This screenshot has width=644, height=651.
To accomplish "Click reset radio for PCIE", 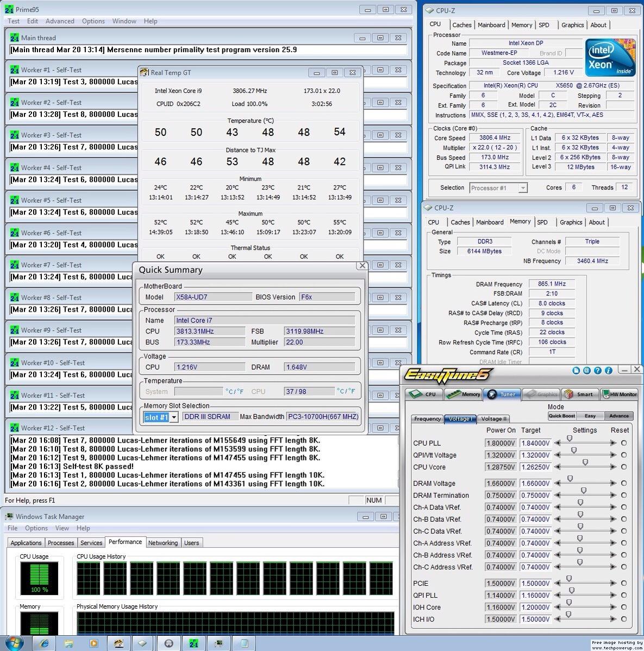I will pyautogui.click(x=624, y=584).
